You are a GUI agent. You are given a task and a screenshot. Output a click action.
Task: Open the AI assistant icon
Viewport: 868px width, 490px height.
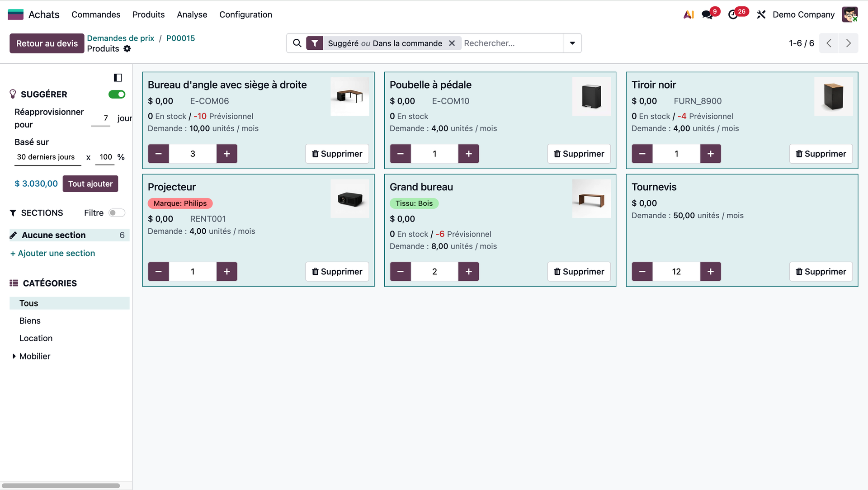coord(688,14)
